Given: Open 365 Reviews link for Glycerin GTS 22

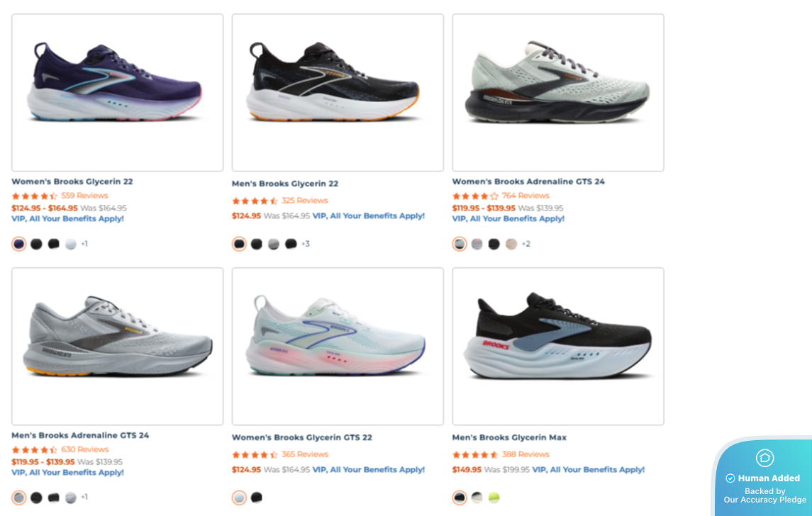Looking at the screenshot, I should tap(305, 454).
